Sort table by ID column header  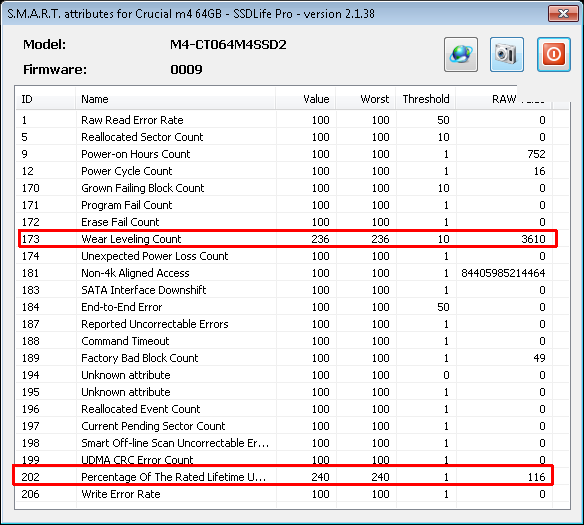pyautogui.click(x=45, y=99)
